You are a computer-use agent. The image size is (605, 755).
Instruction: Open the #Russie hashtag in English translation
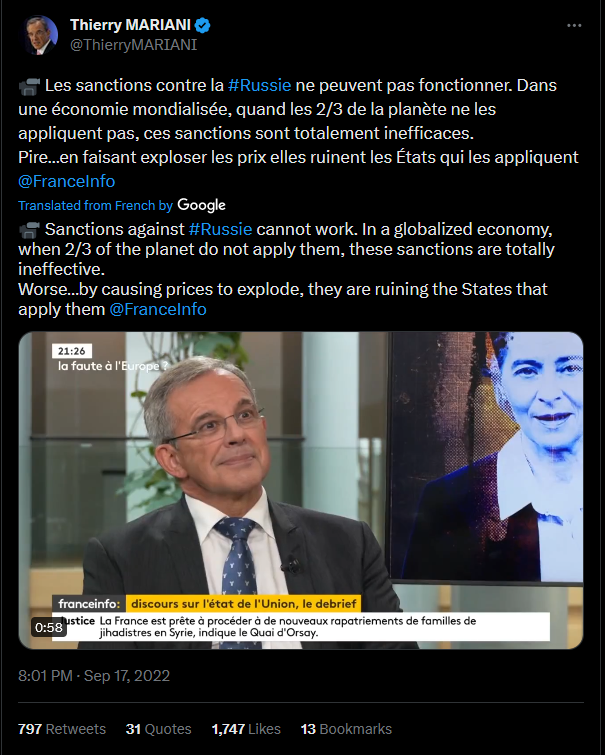(220, 229)
